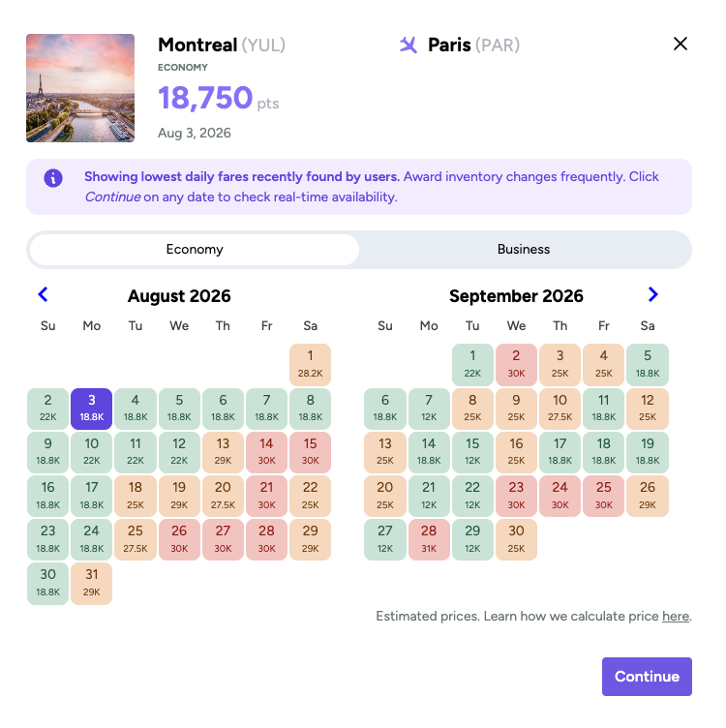Open the Paris destination thumbnail image
Image resolution: width=726 pixels, height=728 pixels.
(x=80, y=88)
